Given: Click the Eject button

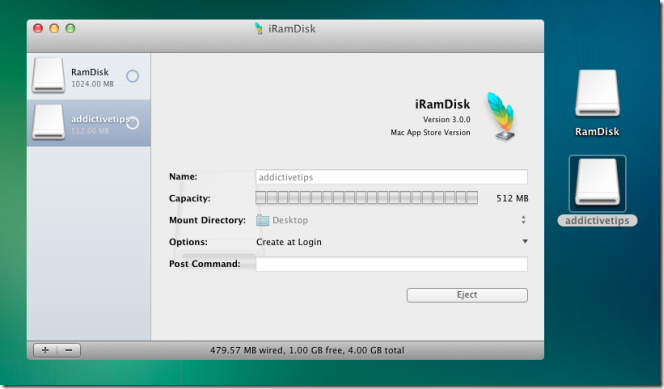Looking at the screenshot, I should pyautogui.click(x=467, y=295).
